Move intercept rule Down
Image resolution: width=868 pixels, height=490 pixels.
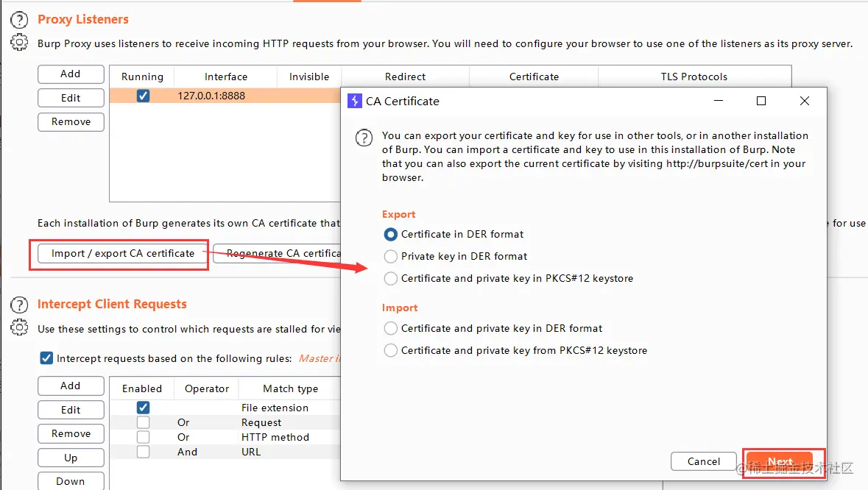pos(71,480)
